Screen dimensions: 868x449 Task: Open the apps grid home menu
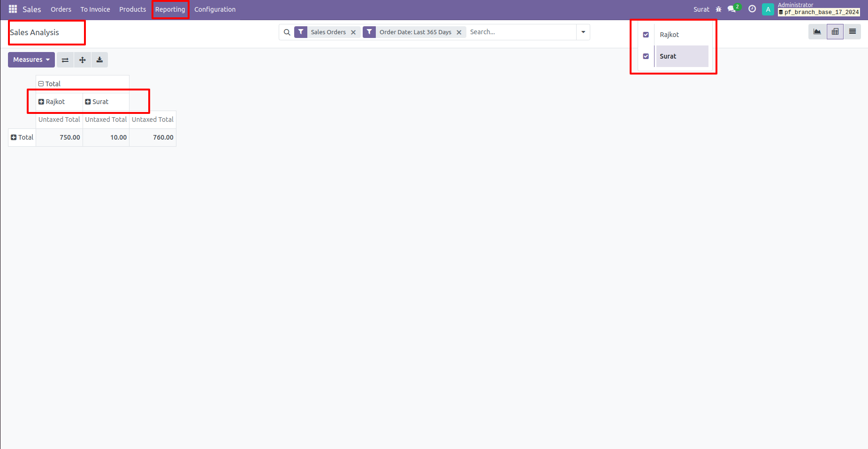tap(13, 9)
